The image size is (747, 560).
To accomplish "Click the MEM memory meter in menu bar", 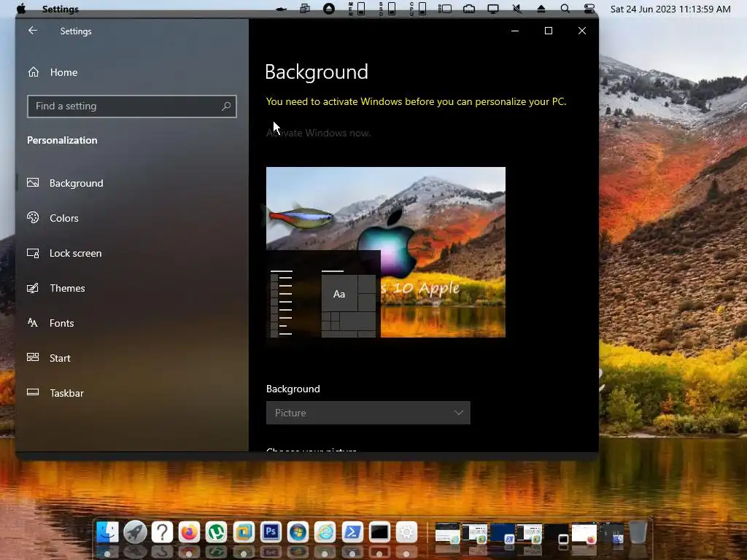I will pos(357,9).
